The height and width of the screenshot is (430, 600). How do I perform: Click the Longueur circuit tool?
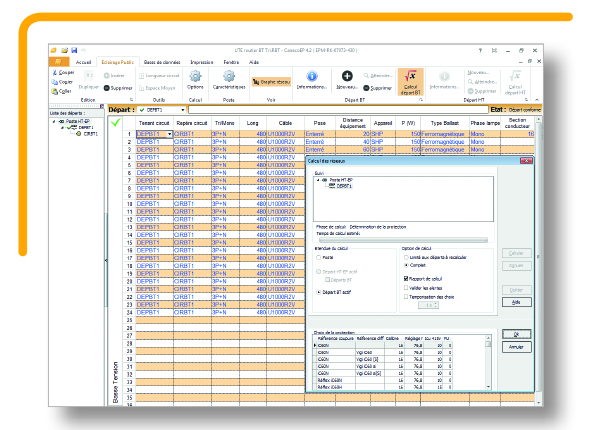159,76
